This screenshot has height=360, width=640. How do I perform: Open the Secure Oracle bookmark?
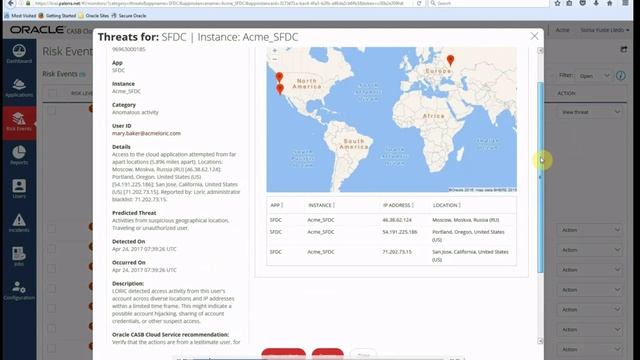tap(129, 16)
